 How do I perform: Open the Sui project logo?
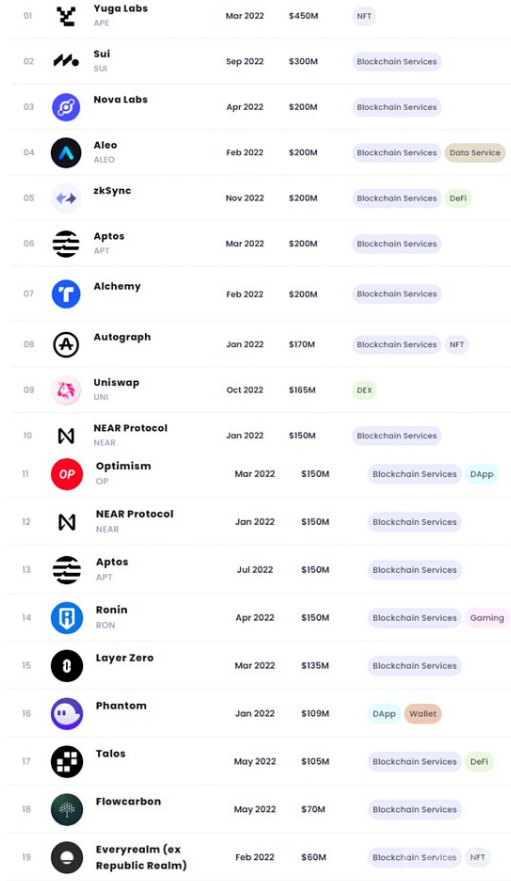coord(66,61)
